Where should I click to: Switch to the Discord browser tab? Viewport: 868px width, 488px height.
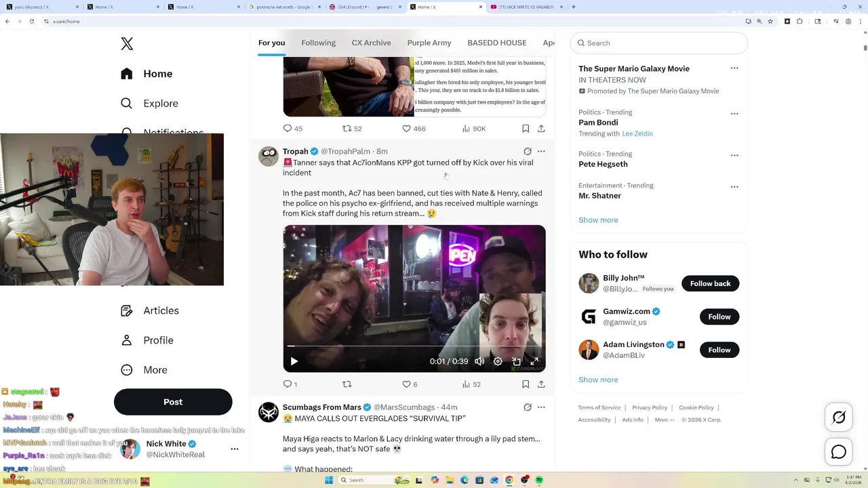[365, 7]
